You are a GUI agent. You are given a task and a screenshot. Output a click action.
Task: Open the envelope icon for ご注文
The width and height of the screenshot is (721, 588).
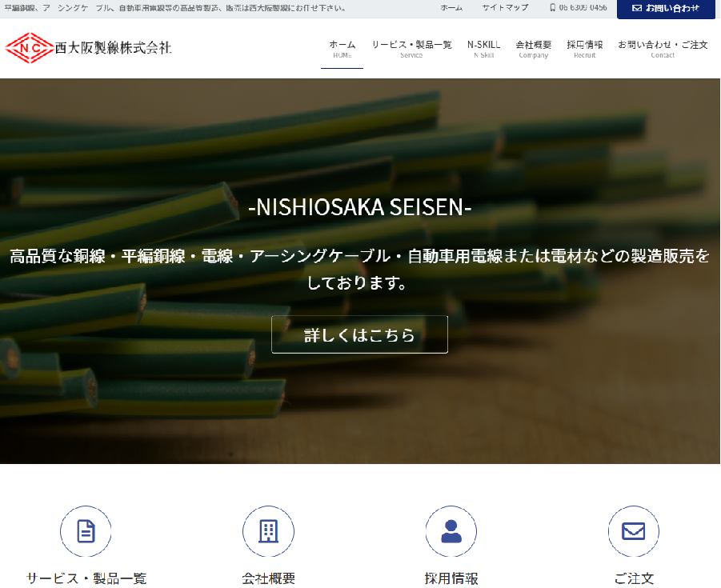click(x=634, y=531)
